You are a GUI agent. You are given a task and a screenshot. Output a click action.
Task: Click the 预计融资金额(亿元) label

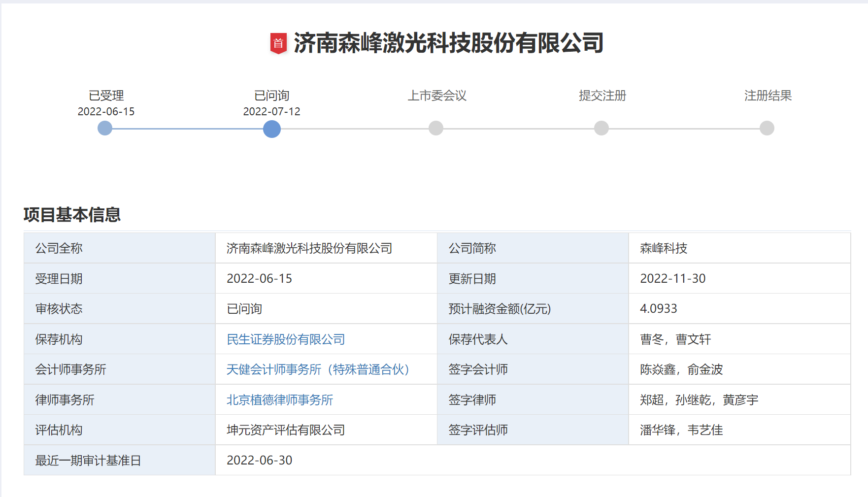click(500, 309)
